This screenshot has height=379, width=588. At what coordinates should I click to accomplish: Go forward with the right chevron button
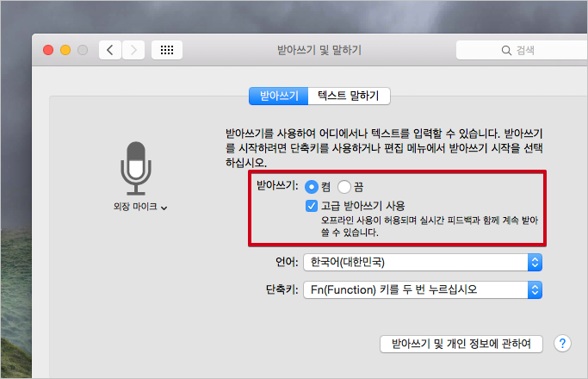coord(133,50)
